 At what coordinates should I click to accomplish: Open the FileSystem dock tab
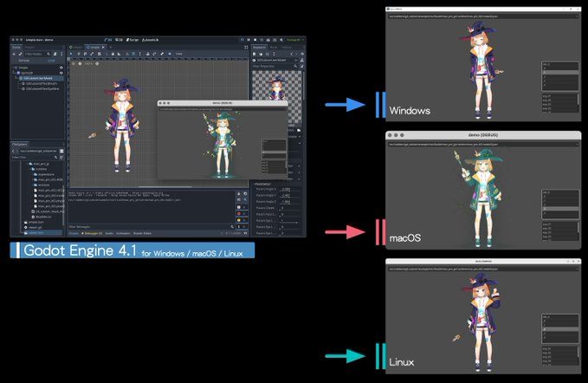tap(20, 144)
